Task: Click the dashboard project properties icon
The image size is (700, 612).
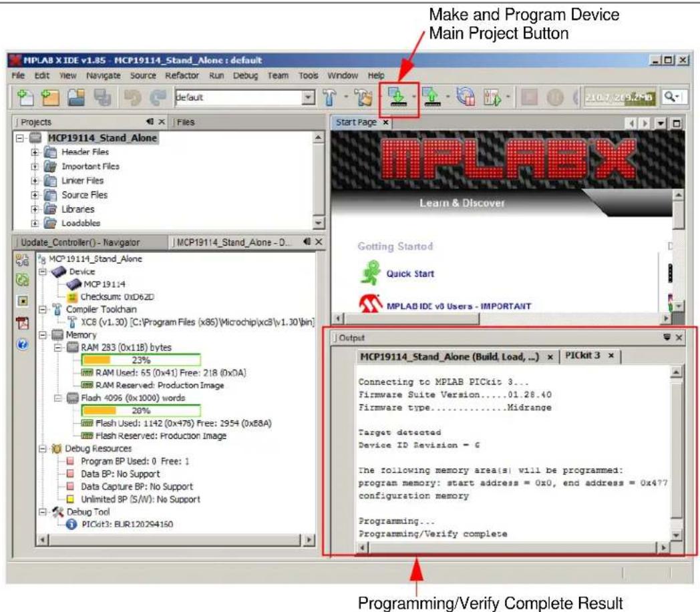Action: pos(23,259)
